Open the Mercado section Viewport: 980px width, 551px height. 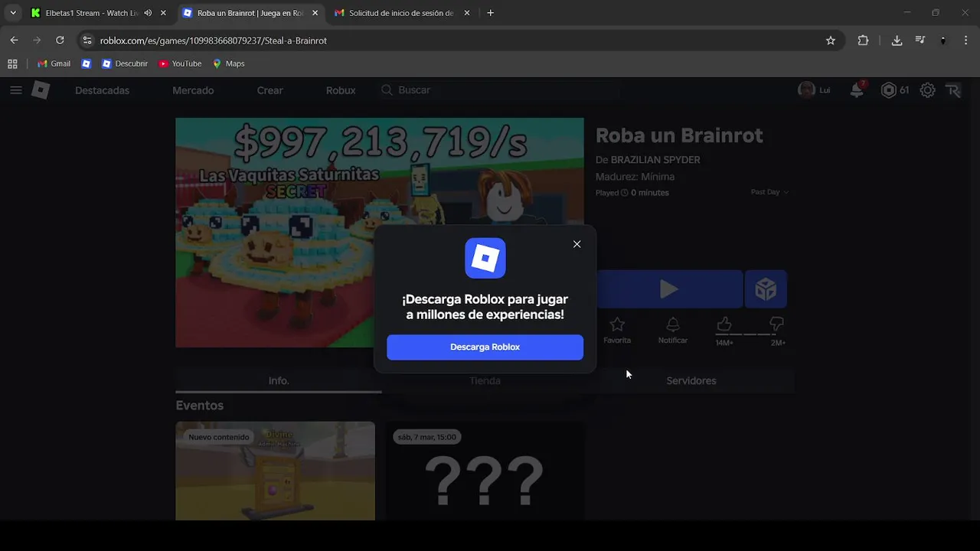coord(193,90)
